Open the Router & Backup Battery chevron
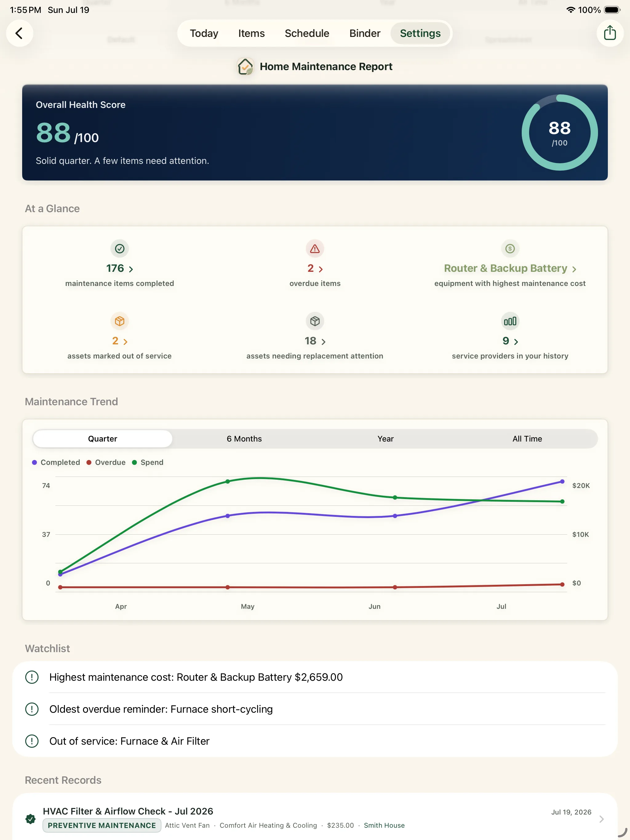This screenshot has height=840, width=630. coord(574,269)
